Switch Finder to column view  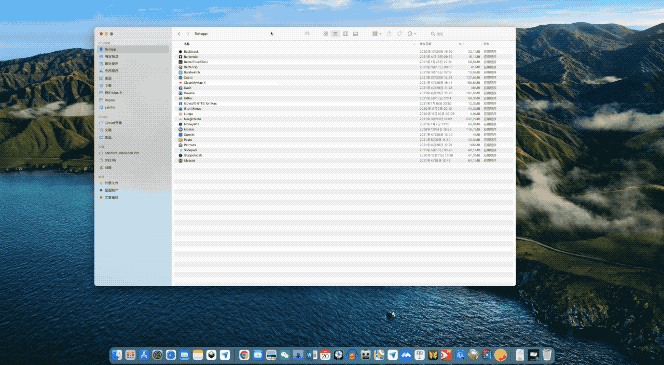[x=346, y=33]
